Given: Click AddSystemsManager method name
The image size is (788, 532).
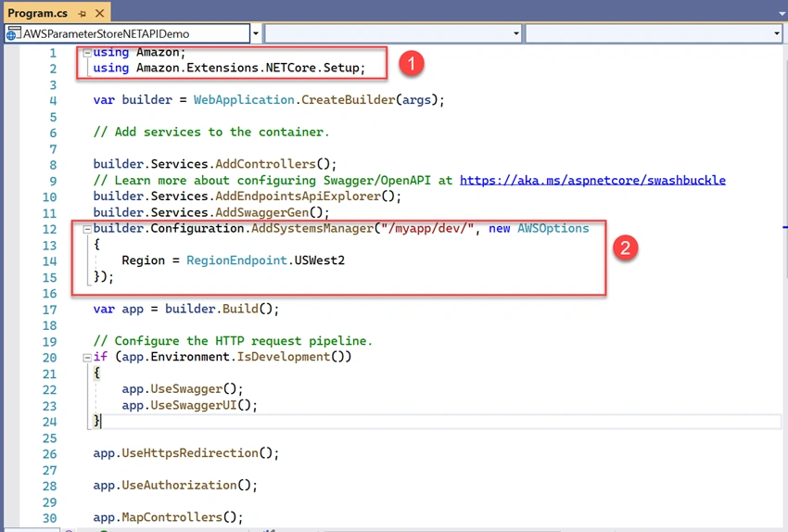Looking at the screenshot, I should (x=312, y=229).
